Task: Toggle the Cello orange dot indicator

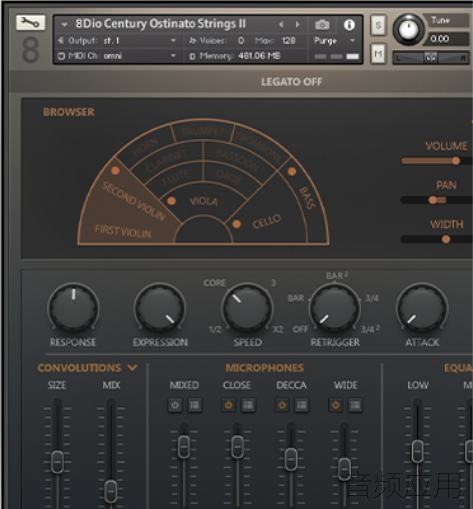Action: pos(236,224)
